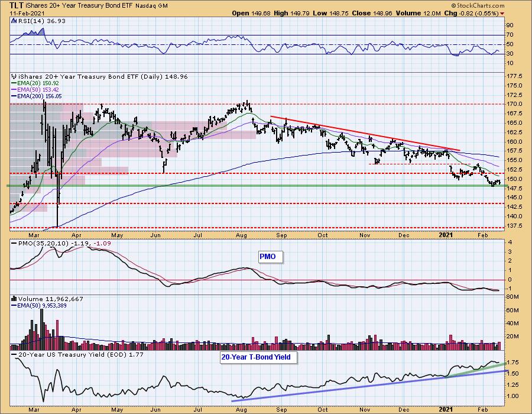Click the 142.5 price axis label

(x=514, y=207)
